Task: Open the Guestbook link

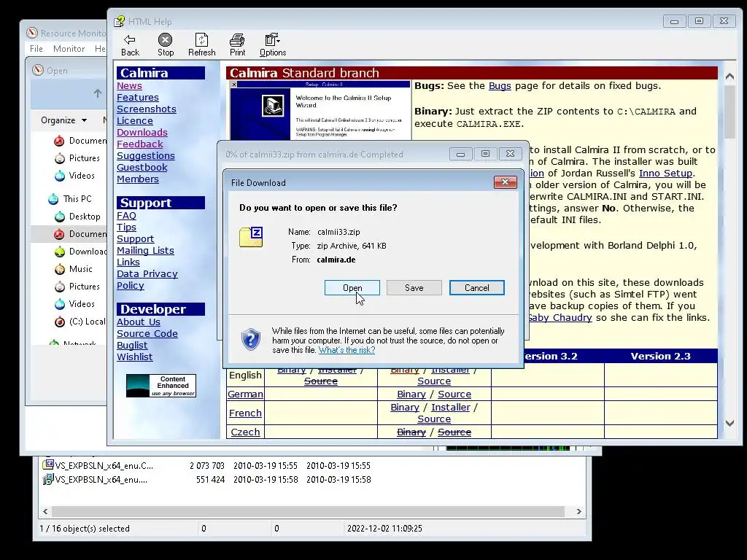Action: [142, 167]
